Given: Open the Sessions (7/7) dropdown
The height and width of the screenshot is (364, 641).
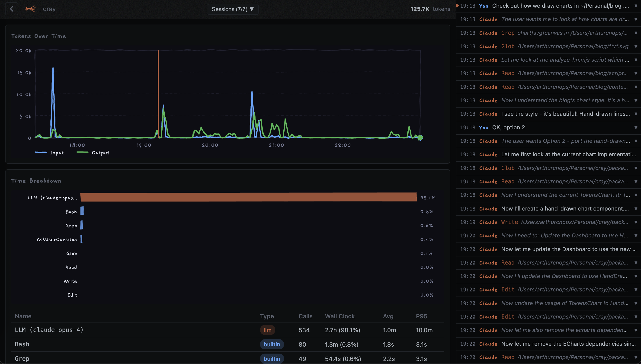Looking at the screenshot, I should tap(233, 9).
